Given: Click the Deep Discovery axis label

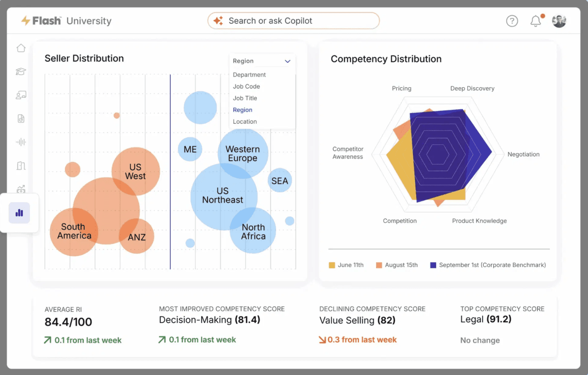Looking at the screenshot, I should [x=472, y=88].
